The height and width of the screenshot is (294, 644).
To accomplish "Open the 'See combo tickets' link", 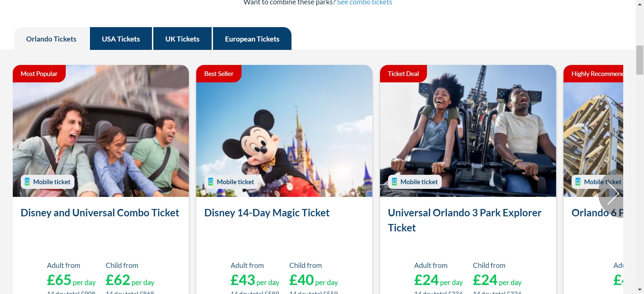I will 364,3.
